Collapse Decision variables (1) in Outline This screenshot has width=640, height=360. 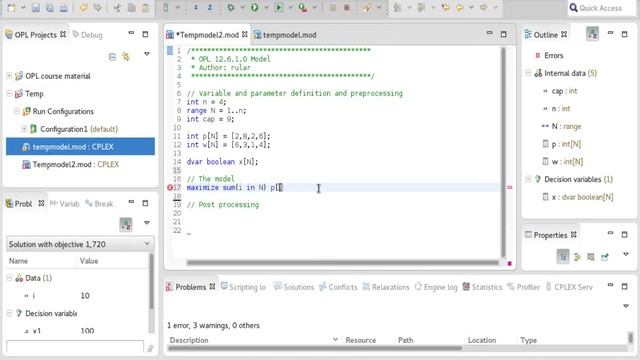click(528, 179)
